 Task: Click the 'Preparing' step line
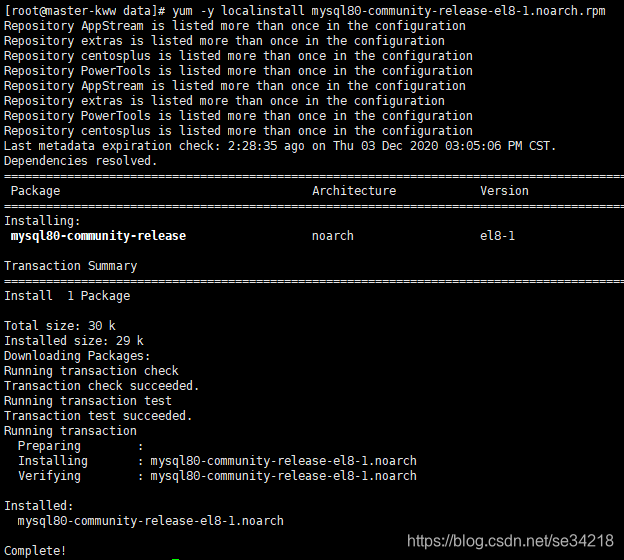click(80, 446)
